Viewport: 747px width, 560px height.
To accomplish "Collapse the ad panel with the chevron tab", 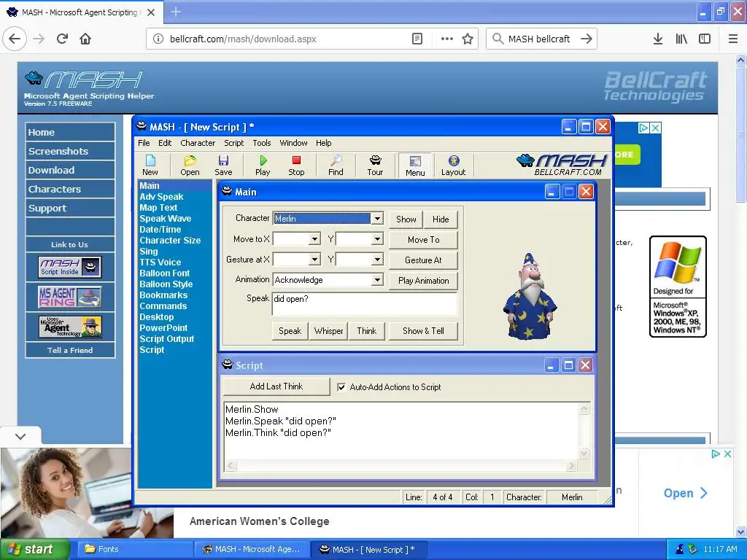I will coord(20,436).
